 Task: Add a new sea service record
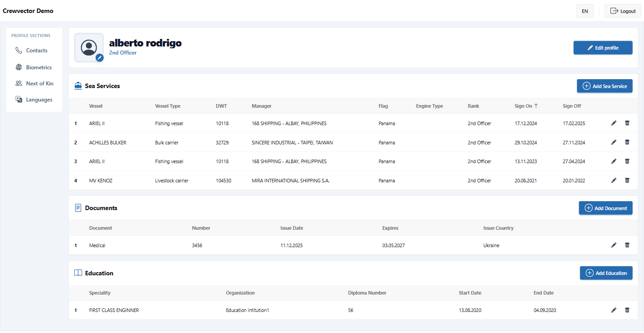pyautogui.click(x=605, y=86)
